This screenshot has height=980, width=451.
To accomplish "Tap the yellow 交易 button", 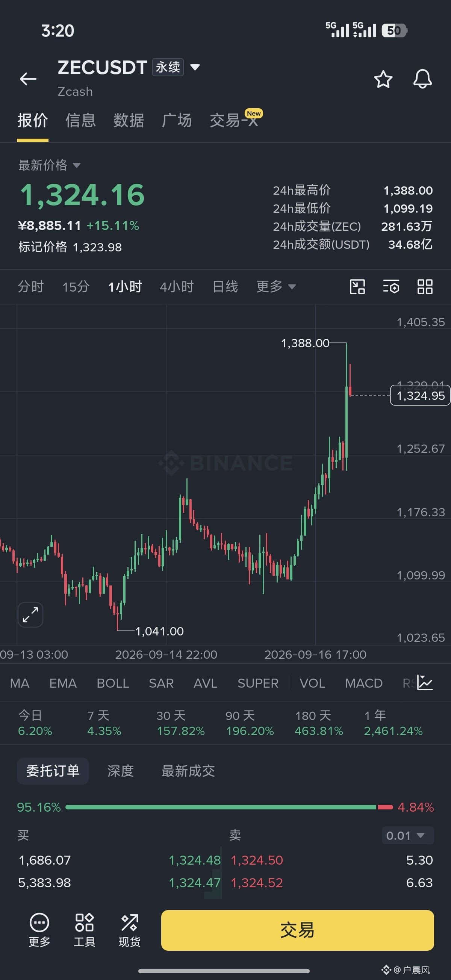I will [297, 930].
